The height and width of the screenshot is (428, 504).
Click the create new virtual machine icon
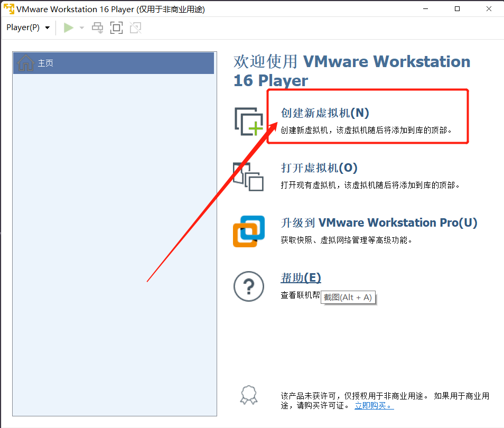click(249, 121)
